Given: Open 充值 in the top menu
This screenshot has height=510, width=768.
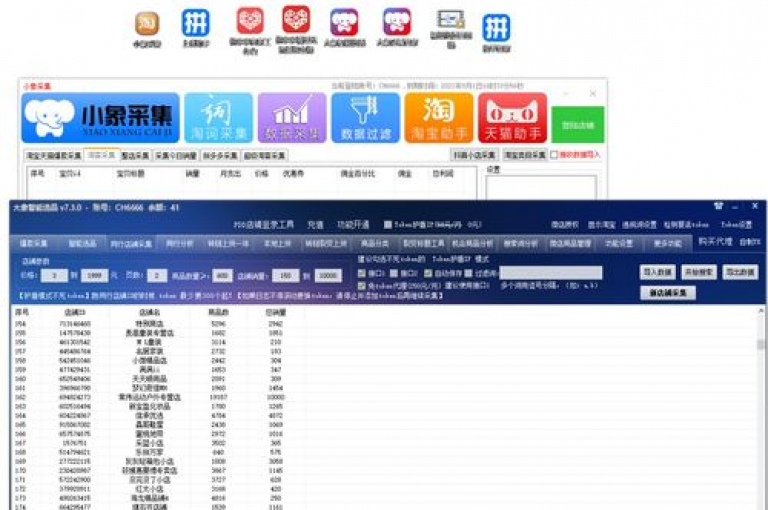Looking at the screenshot, I should [315, 225].
